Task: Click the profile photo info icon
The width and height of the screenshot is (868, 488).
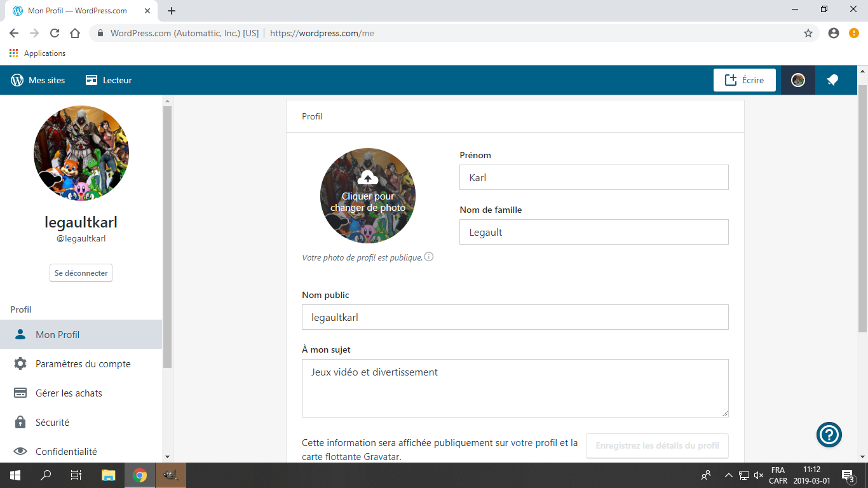Action: (429, 257)
